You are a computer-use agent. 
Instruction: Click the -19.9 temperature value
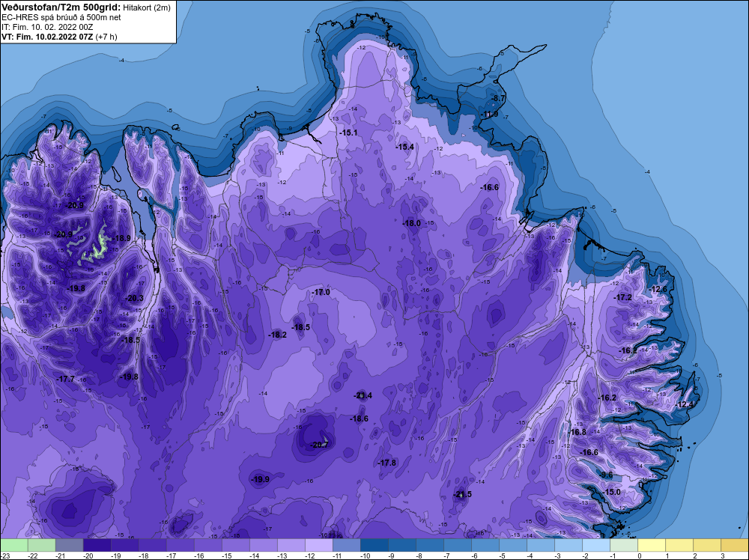tap(260, 479)
